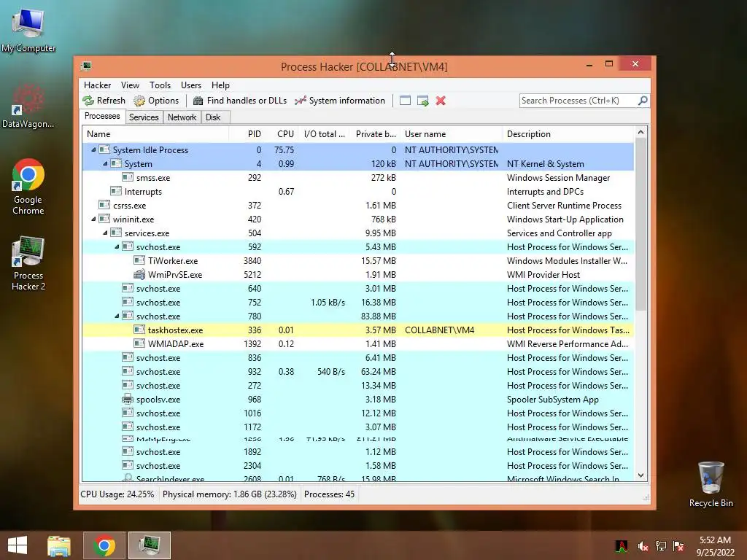The image size is (747, 560).
Task: Select the TiWorker.exe process icon
Action: coord(139,260)
